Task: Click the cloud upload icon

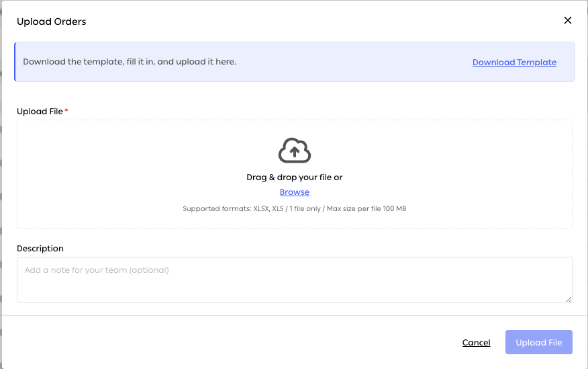Action: point(295,150)
